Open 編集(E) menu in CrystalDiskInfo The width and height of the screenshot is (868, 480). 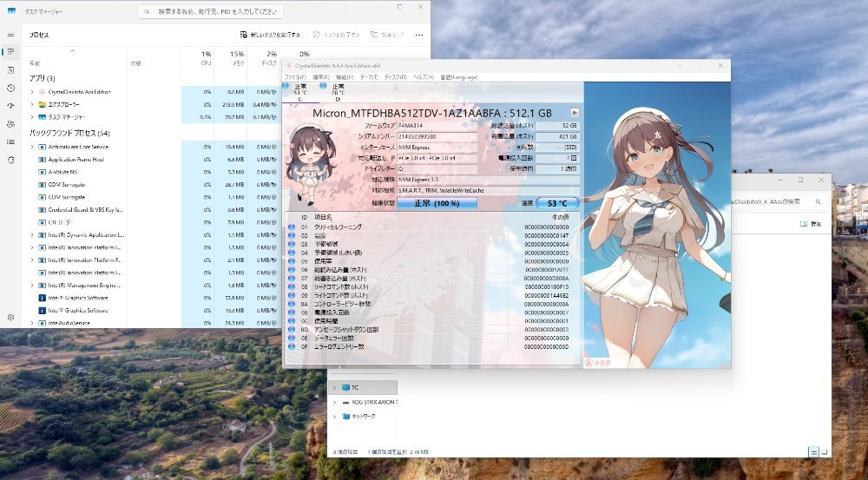321,77
